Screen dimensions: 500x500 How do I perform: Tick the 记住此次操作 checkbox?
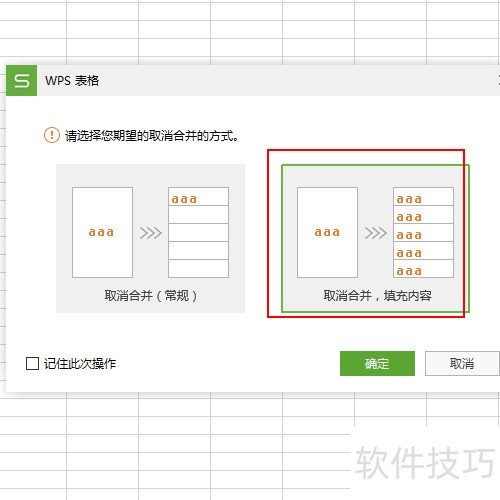pyautogui.click(x=32, y=363)
